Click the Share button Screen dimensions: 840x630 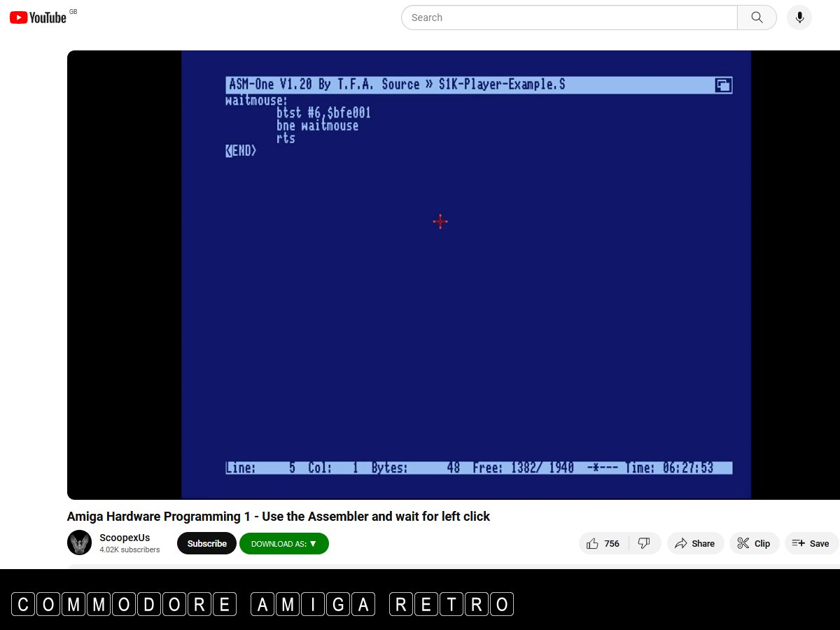click(x=695, y=543)
